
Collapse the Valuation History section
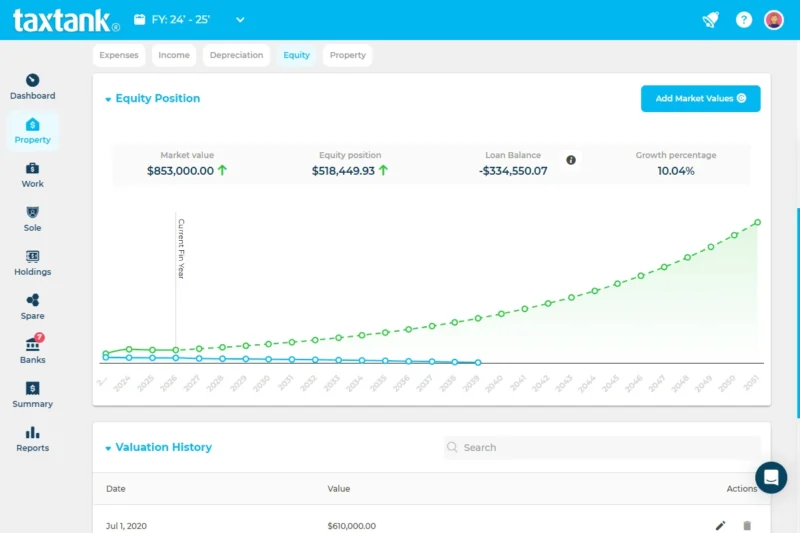[108, 448]
